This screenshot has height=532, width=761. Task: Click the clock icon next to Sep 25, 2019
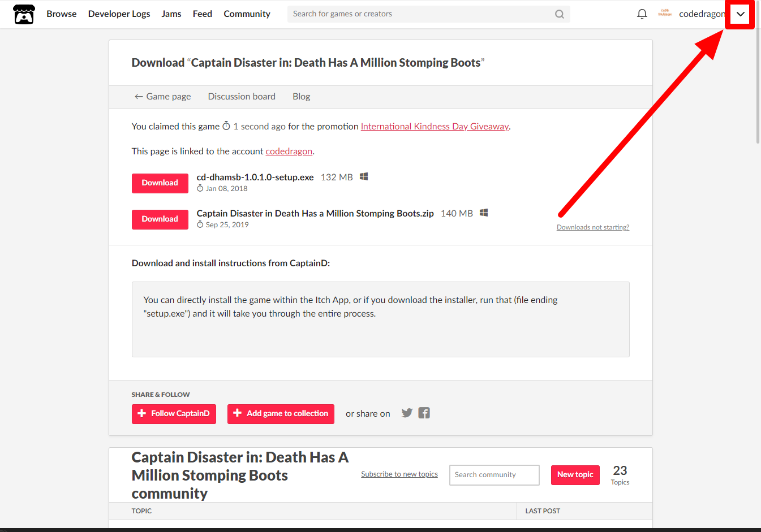point(200,224)
